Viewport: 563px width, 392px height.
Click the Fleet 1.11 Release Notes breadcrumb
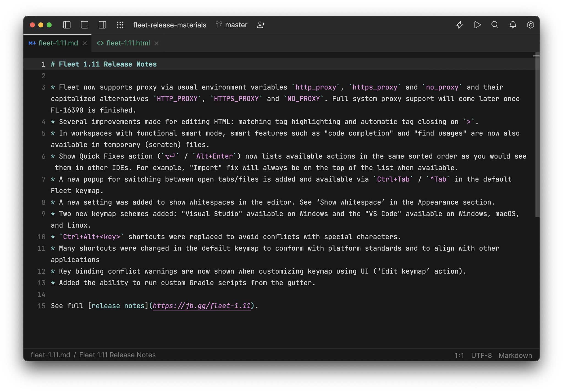[118, 355]
